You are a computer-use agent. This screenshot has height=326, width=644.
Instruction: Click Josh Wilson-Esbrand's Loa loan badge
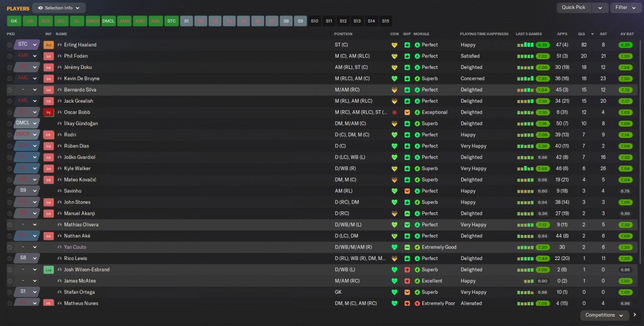coord(49,270)
